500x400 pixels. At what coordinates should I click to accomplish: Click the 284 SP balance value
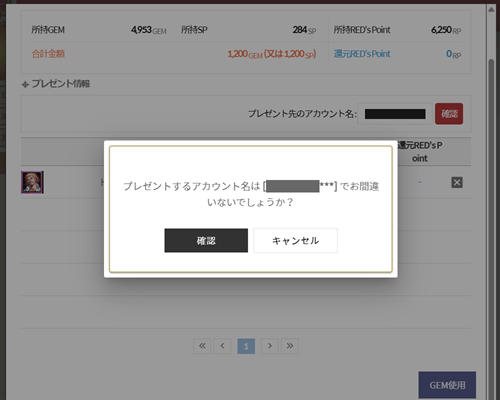tap(304, 30)
